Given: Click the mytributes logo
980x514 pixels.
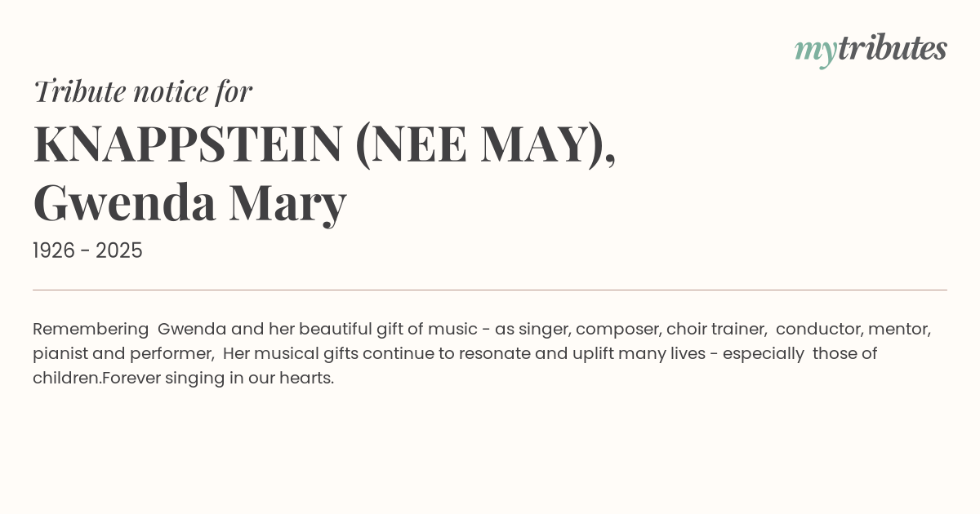Looking at the screenshot, I should click(x=871, y=49).
